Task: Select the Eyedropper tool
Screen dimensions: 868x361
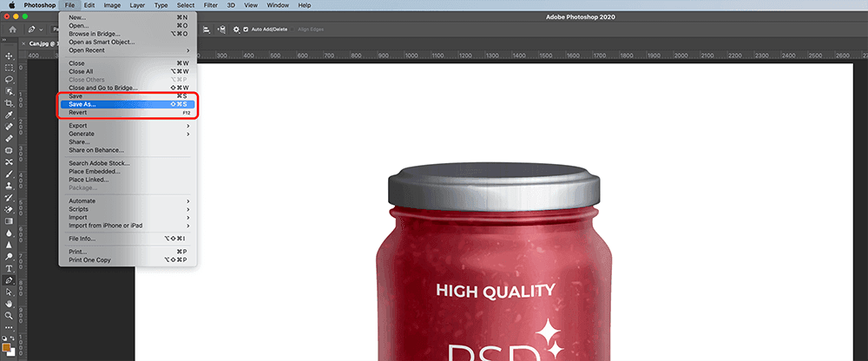Action: pos(9,115)
